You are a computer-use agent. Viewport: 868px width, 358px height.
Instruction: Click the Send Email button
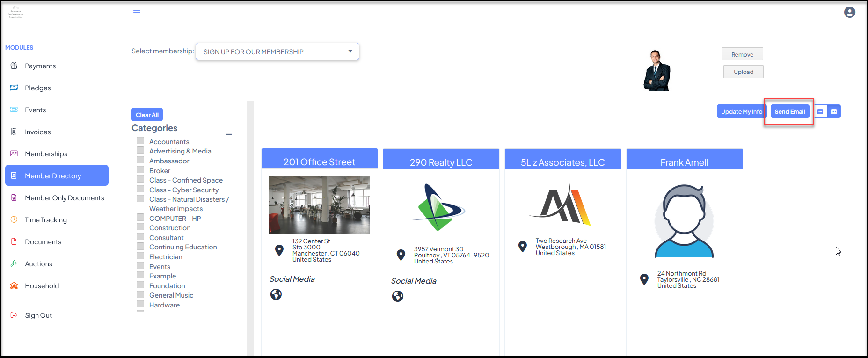coord(790,111)
